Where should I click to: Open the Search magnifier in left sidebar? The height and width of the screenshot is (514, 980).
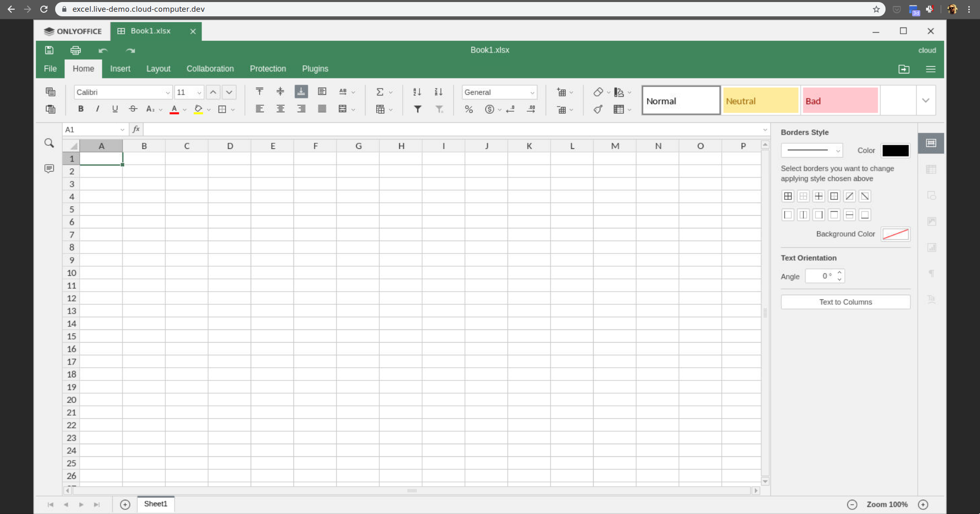click(x=49, y=143)
